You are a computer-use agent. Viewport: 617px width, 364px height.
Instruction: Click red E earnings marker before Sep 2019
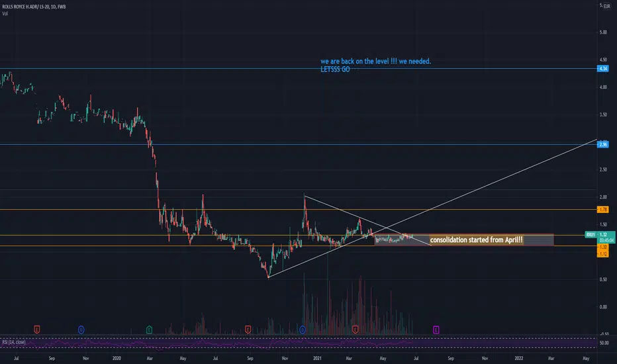tap(36, 329)
